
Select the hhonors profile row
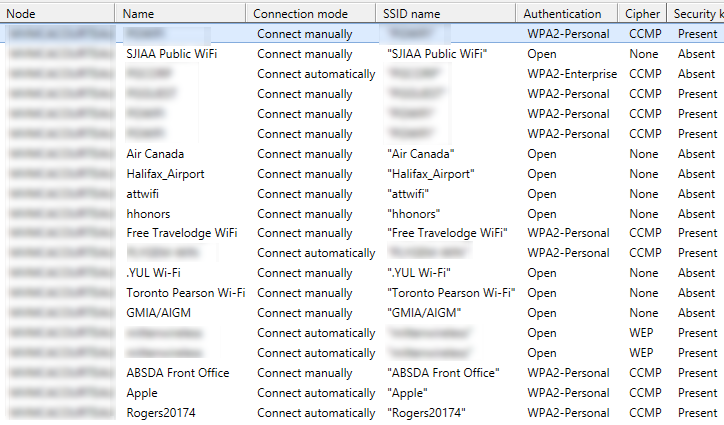tap(362, 214)
